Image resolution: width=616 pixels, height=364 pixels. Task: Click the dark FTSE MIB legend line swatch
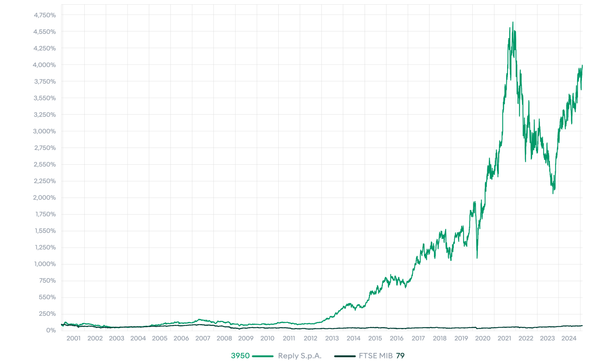[x=345, y=356]
